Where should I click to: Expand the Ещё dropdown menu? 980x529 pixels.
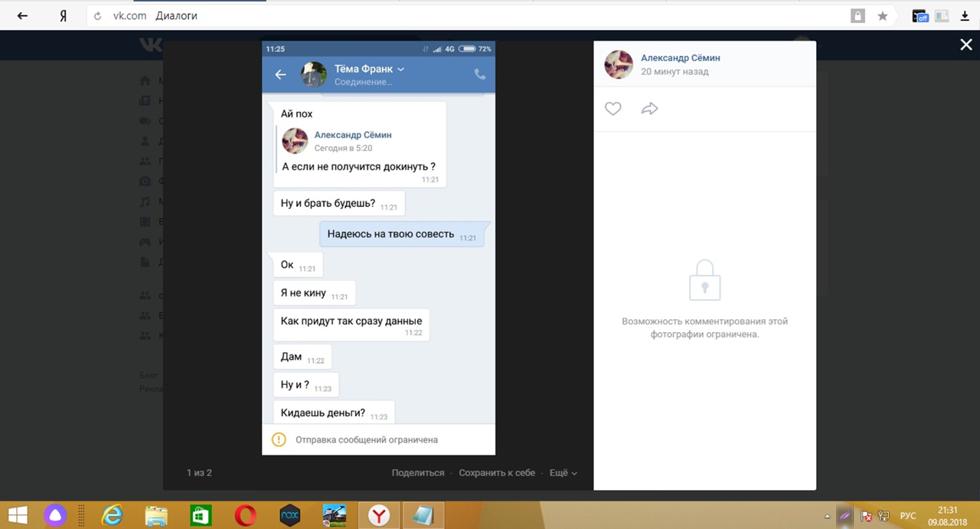pos(563,473)
